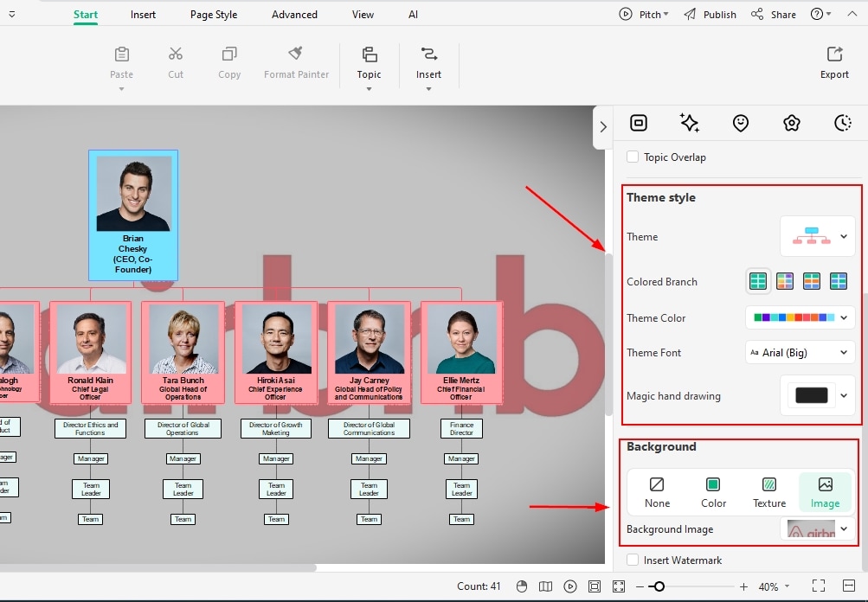Screen dimensions: 868x602
Task: Click the Share icon
Action: pos(756,14)
